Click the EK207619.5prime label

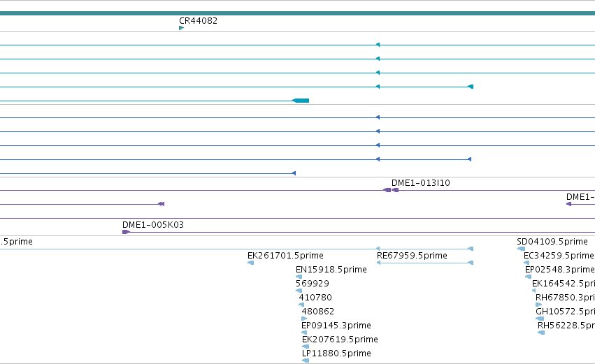[340, 340]
